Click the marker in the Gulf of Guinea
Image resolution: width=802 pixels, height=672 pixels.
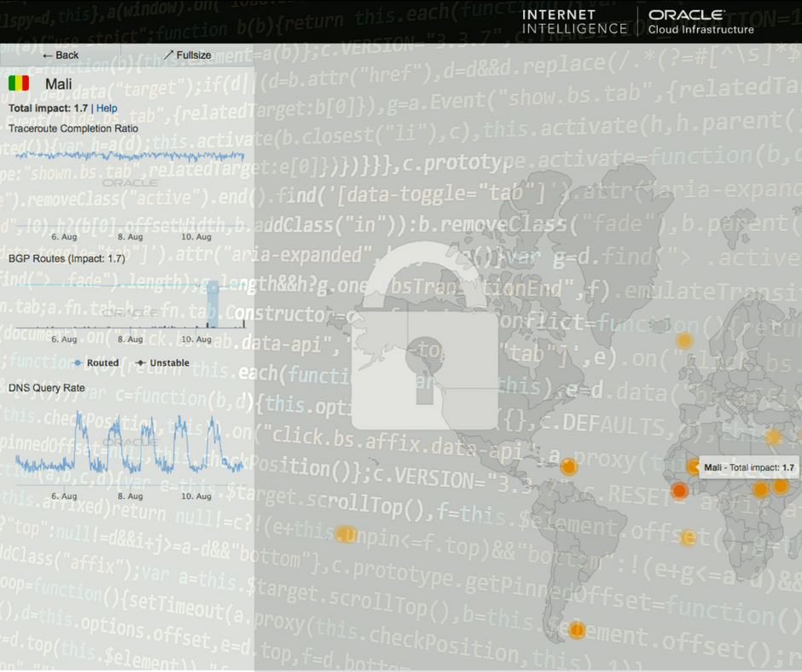[x=688, y=538]
